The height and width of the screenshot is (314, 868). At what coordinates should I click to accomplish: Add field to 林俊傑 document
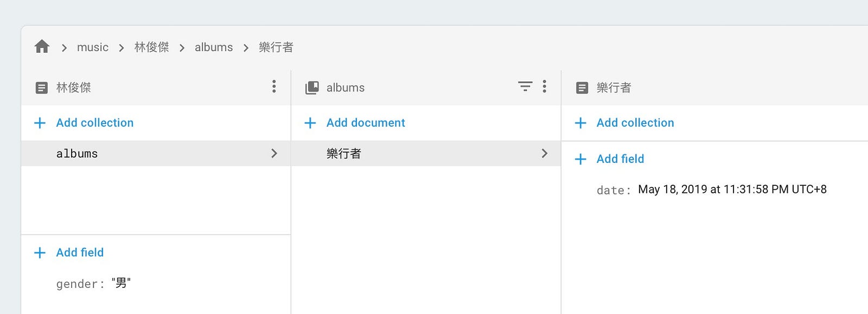point(69,253)
